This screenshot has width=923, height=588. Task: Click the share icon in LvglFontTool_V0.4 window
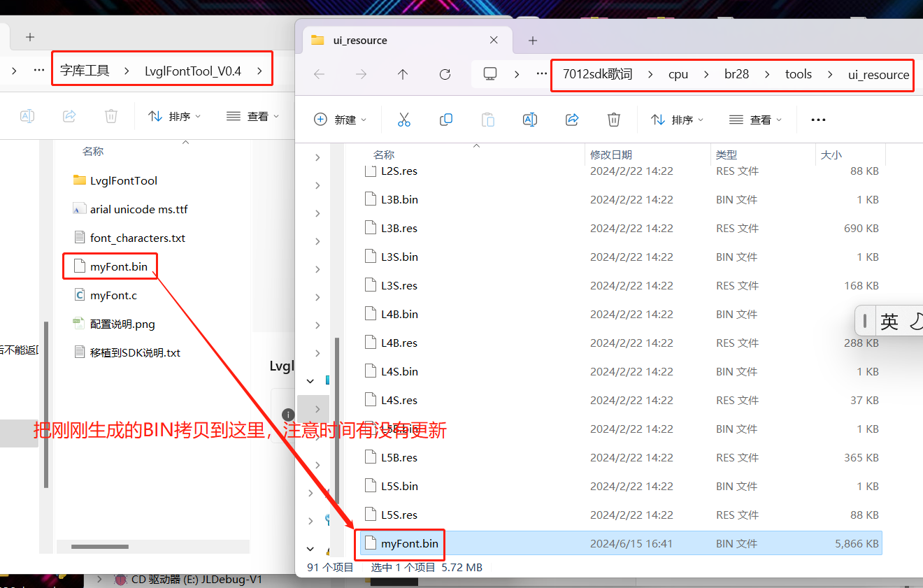point(69,116)
